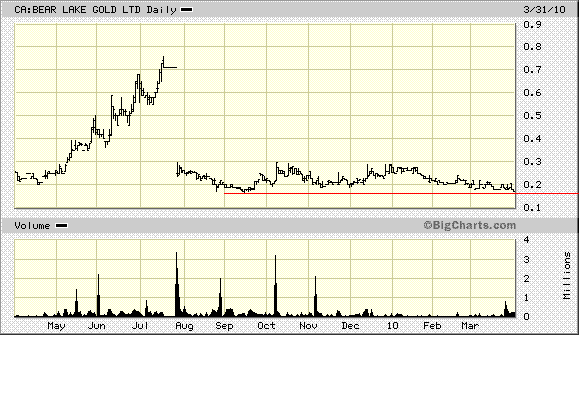Viewport: 579px width, 405px height.
Task: Click the 0.4 price axis value
Action: pyautogui.click(x=532, y=139)
